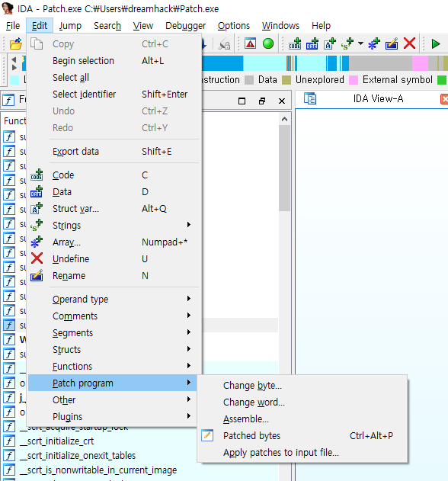This screenshot has height=481, width=448.
Task: Click the green Start process play icon
Action: pyautogui.click(x=435, y=43)
